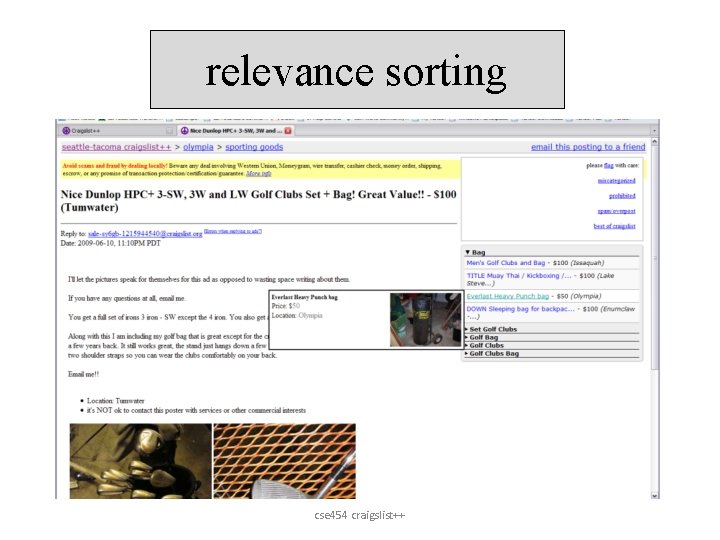720x540 pixels.
Task: Switch to the Craigslist++ browser tab
Action: click(118, 131)
